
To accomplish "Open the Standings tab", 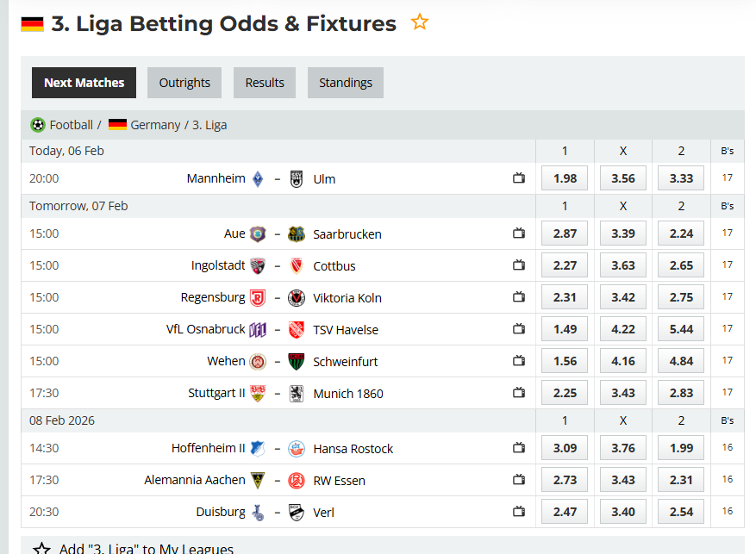I will point(345,82).
